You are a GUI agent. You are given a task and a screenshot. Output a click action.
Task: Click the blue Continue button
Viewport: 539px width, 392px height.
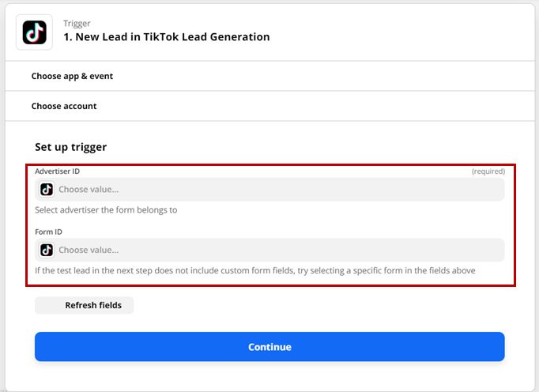pyautogui.click(x=269, y=347)
